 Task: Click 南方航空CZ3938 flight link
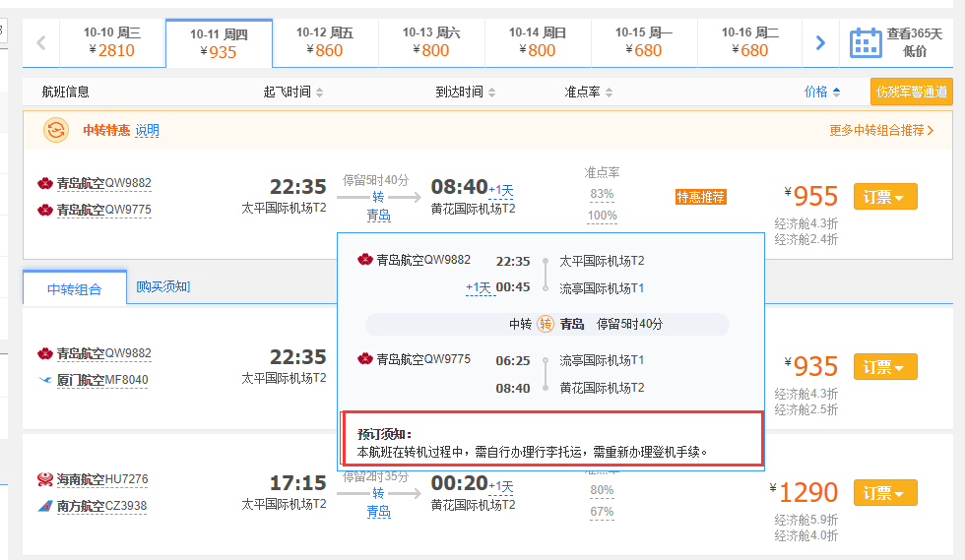coord(101,506)
